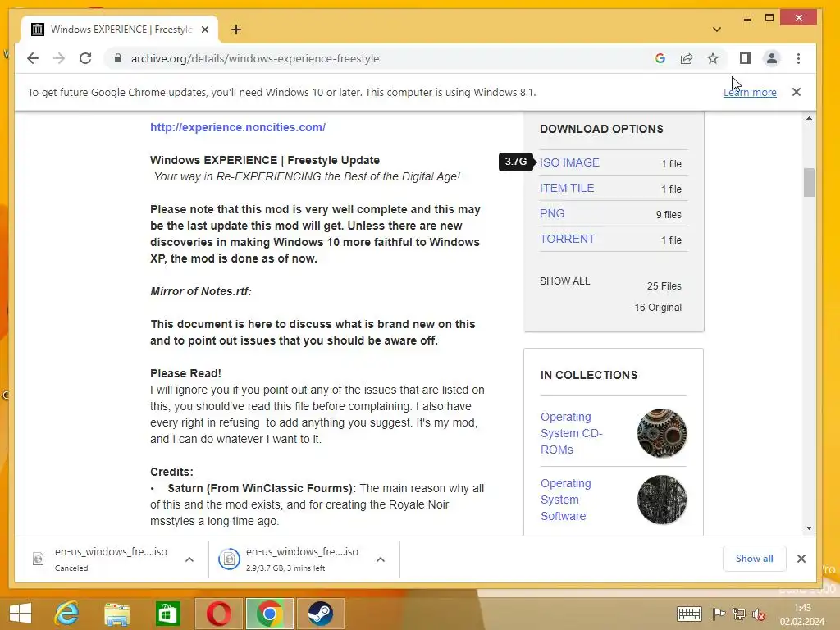Click SHOW ALL download files

(x=564, y=281)
